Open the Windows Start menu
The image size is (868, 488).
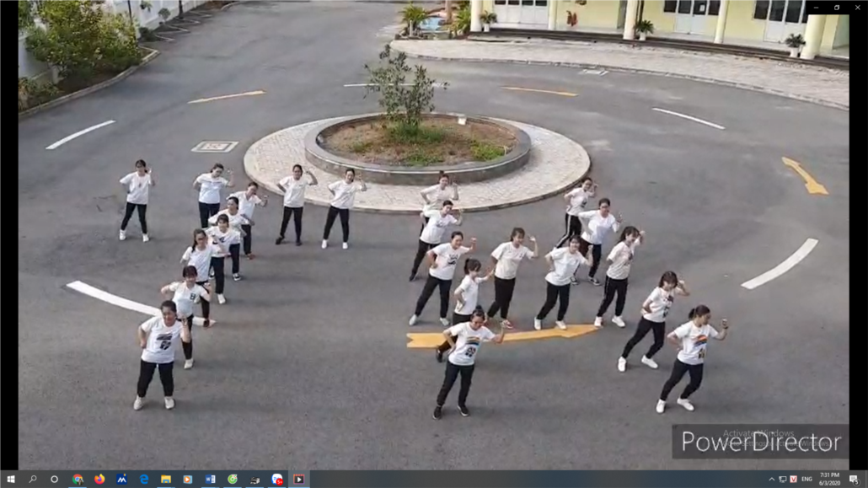point(10,479)
